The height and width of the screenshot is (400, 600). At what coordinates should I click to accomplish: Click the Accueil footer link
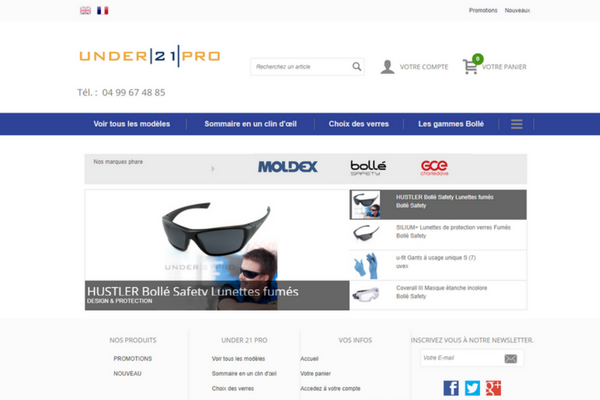[x=309, y=359]
